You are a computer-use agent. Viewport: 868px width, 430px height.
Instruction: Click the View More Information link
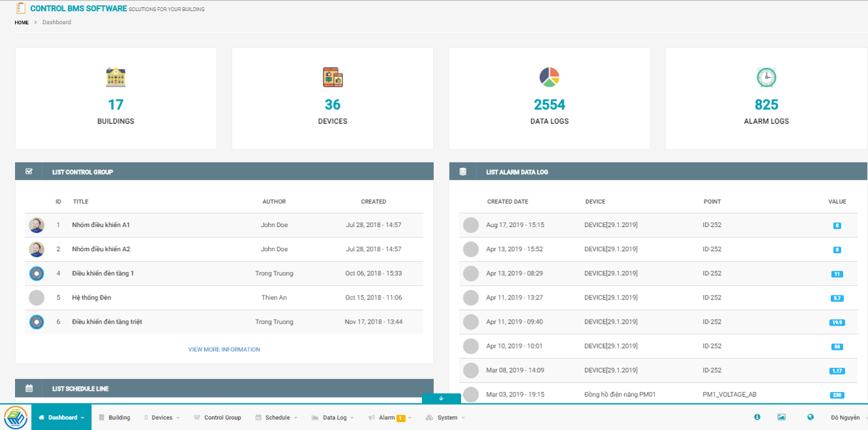tap(224, 350)
